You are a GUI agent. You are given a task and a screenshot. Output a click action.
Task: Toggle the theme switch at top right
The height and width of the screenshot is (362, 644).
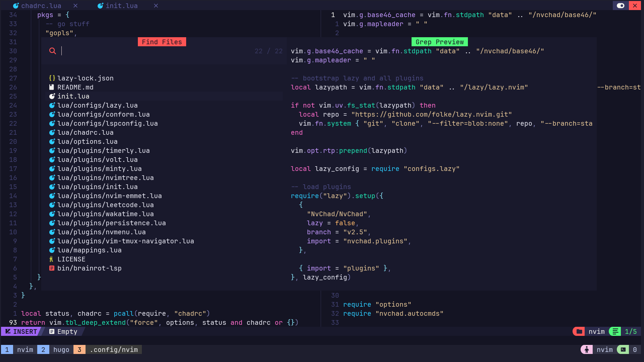click(x=621, y=6)
